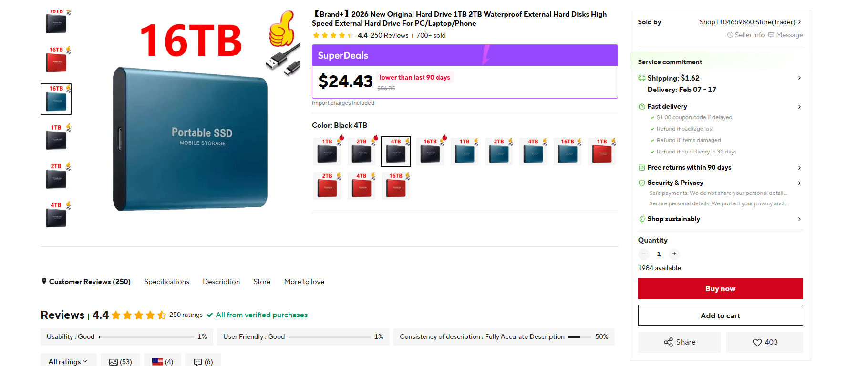868x366 pixels.
Task: Click Add to cart button
Action: click(x=720, y=315)
